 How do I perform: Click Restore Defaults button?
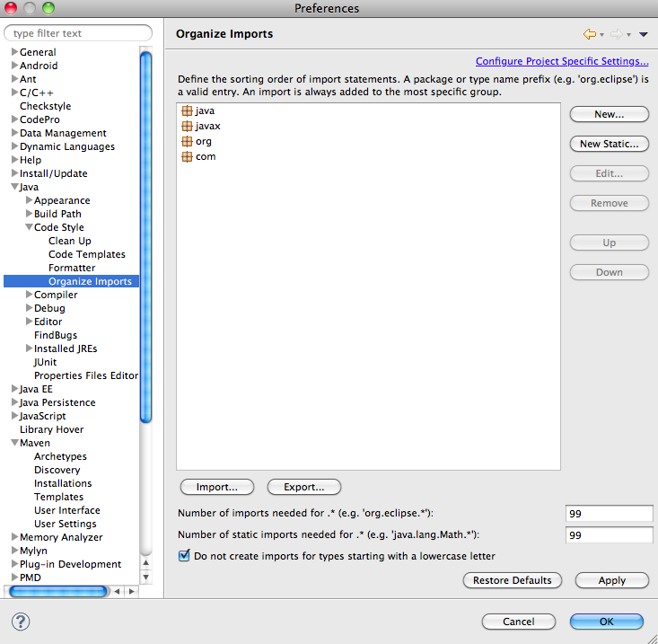(512, 580)
